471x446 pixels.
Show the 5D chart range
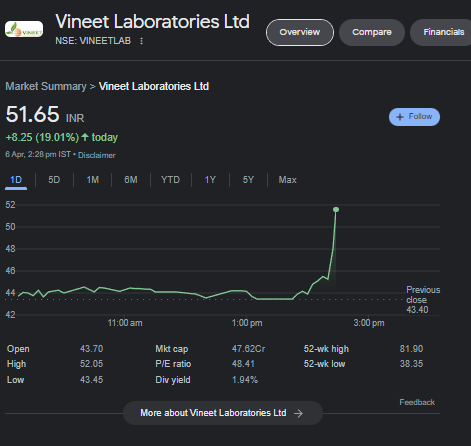coord(54,180)
